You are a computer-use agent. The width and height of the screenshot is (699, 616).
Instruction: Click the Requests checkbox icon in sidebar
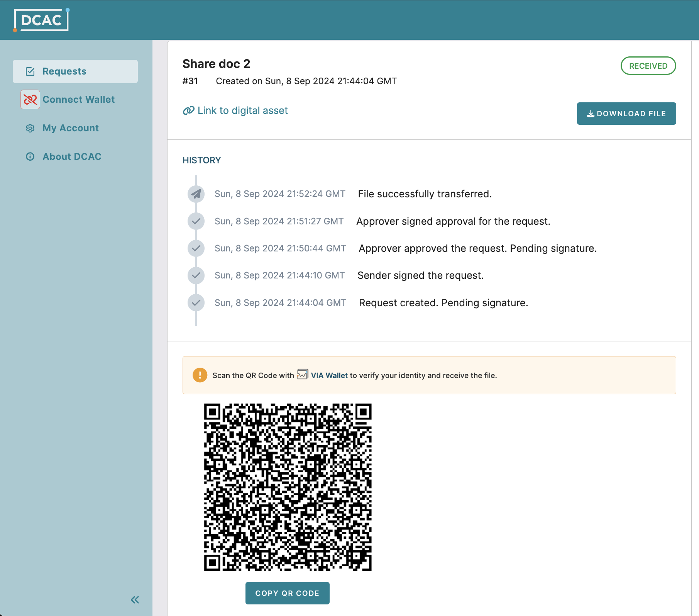(30, 71)
